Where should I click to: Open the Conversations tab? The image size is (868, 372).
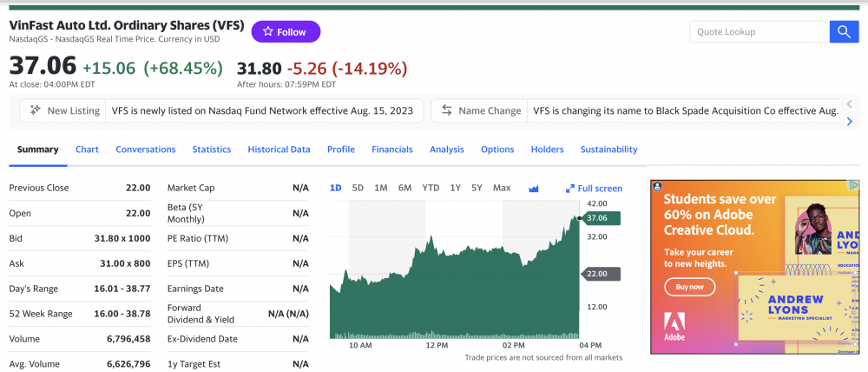(x=146, y=149)
